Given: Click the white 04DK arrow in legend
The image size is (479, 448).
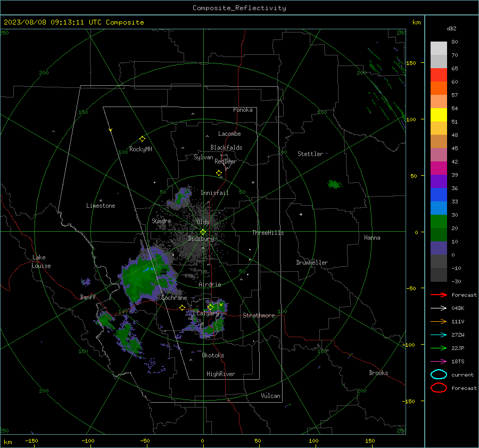Looking at the screenshot, I should 439,308.
